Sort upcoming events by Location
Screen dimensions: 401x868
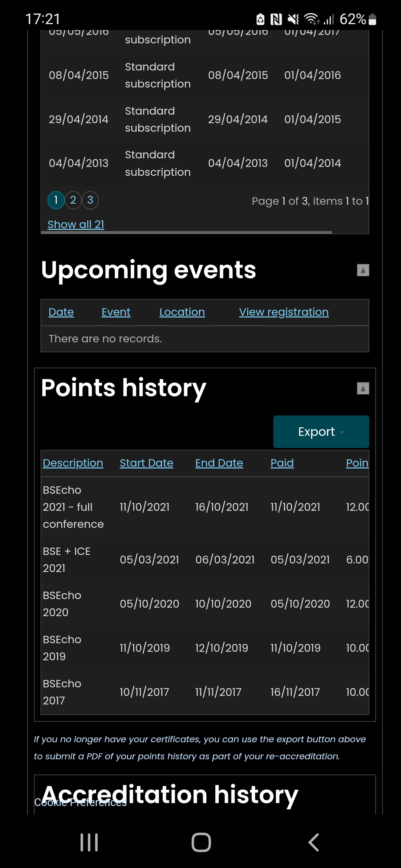pos(182,312)
